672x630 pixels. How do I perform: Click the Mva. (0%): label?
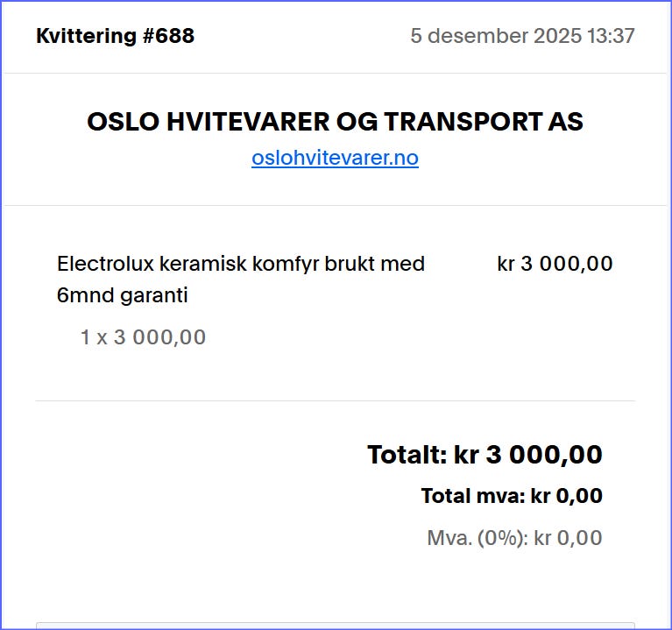point(477,538)
